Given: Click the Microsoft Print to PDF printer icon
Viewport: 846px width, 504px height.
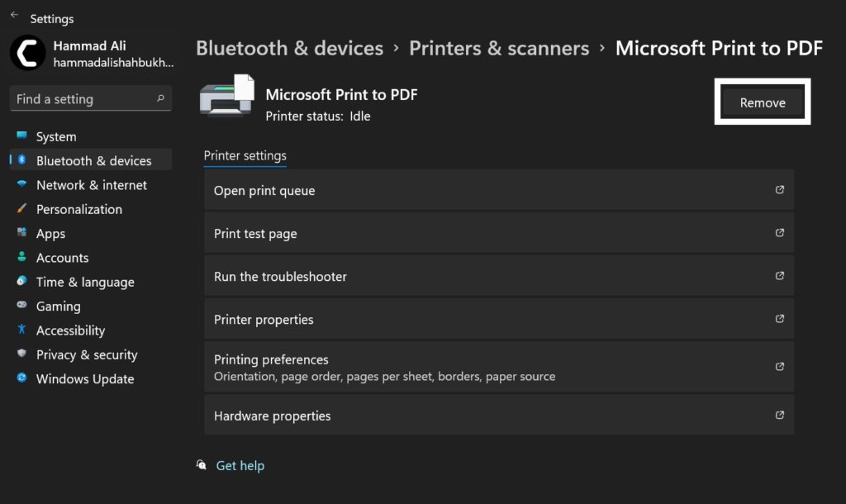Looking at the screenshot, I should pos(226,97).
